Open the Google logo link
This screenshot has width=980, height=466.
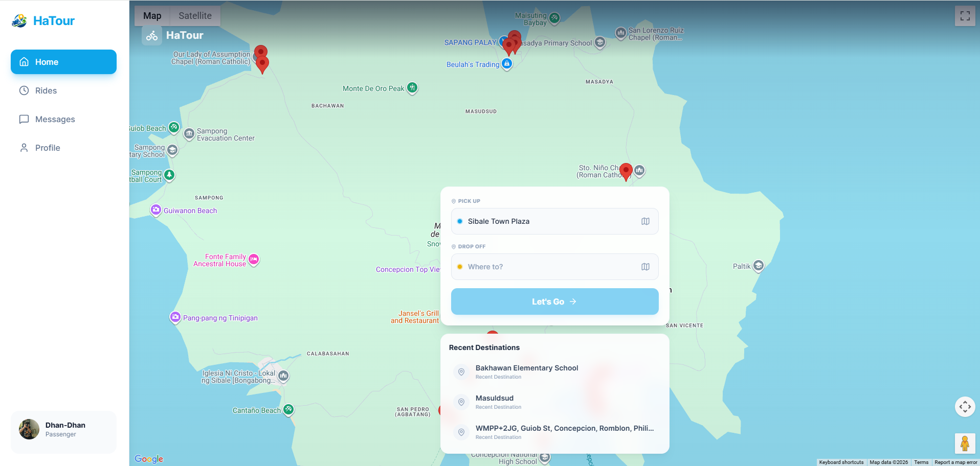coord(149,459)
